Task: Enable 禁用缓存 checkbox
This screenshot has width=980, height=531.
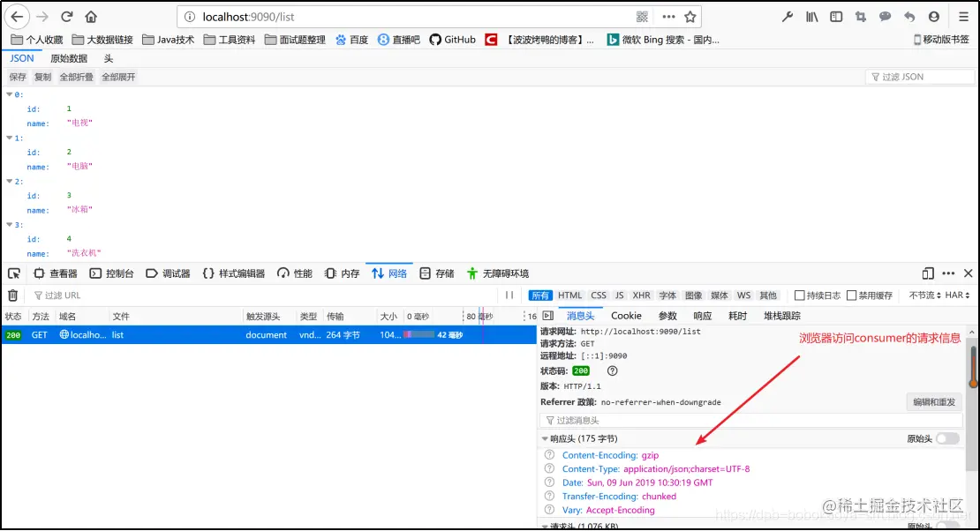Action: [x=851, y=295]
